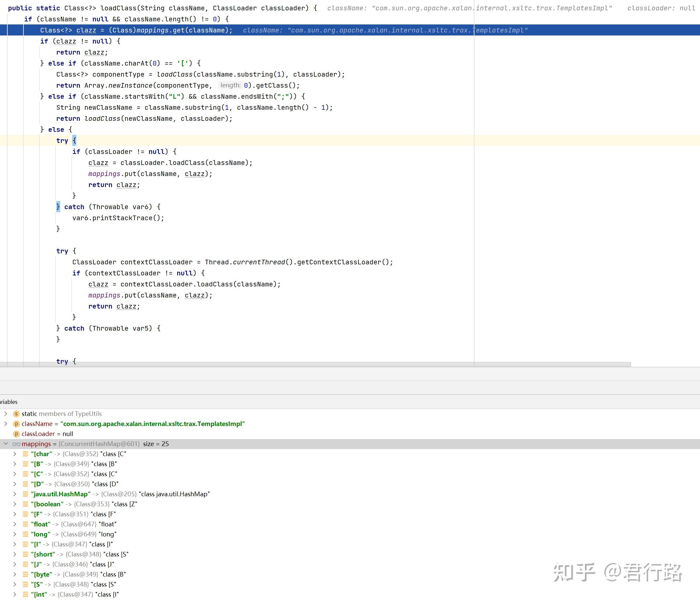Click the entry icon beside "java.util.HashMap"
Screen dimensions: 700x600
(x=26, y=494)
